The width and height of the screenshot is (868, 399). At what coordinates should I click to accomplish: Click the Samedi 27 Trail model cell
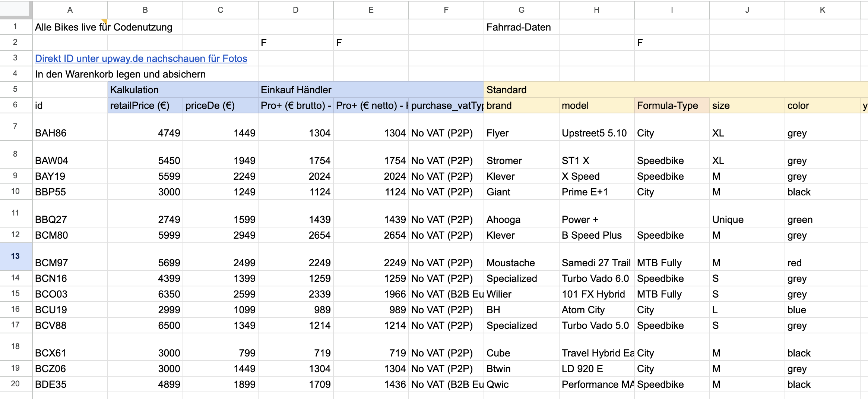coord(596,263)
